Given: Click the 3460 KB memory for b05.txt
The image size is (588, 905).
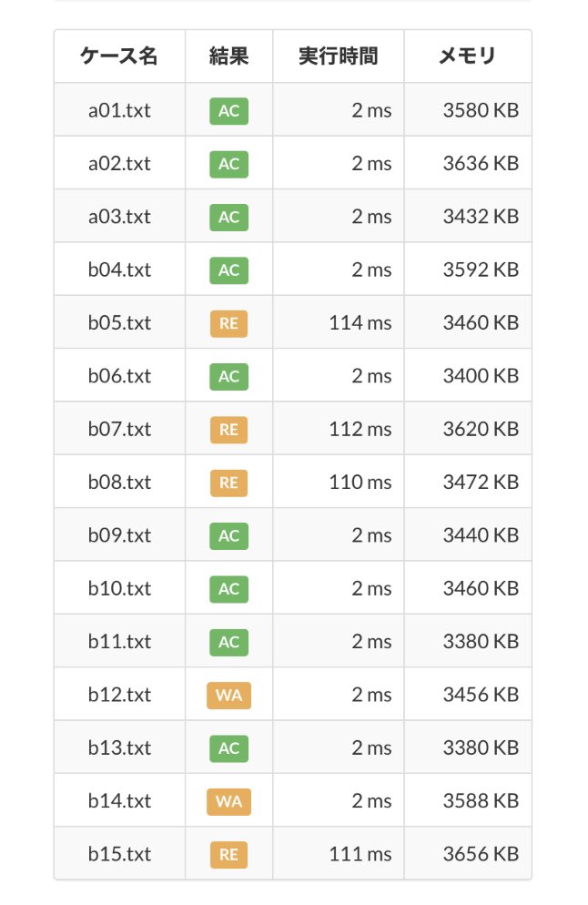Looking at the screenshot, I should click(x=481, y=322).
